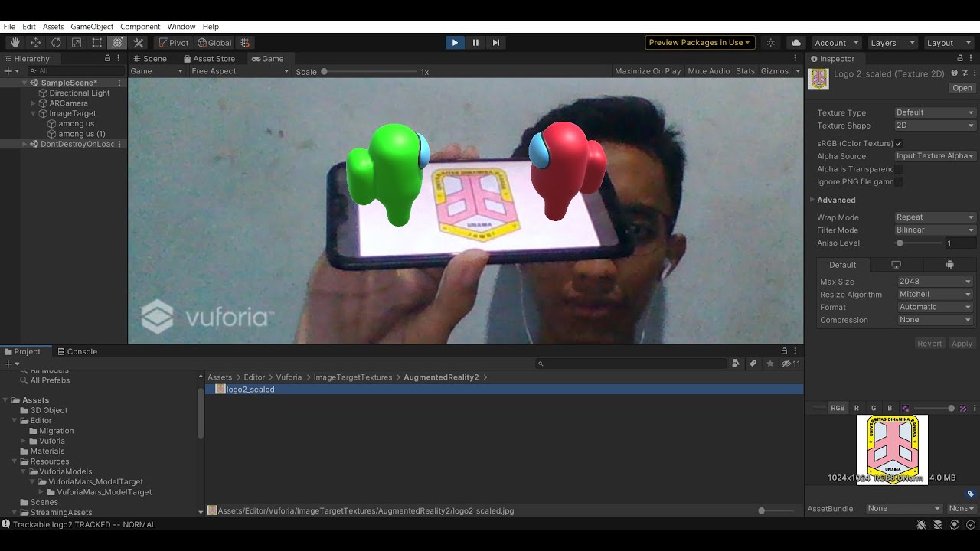Open the GameObject menu
The image size is (980, 551).
(x=92, y=27)
